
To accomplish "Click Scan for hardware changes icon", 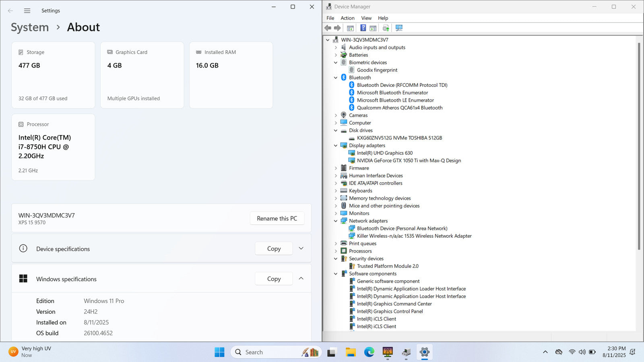I will point(399,28).
